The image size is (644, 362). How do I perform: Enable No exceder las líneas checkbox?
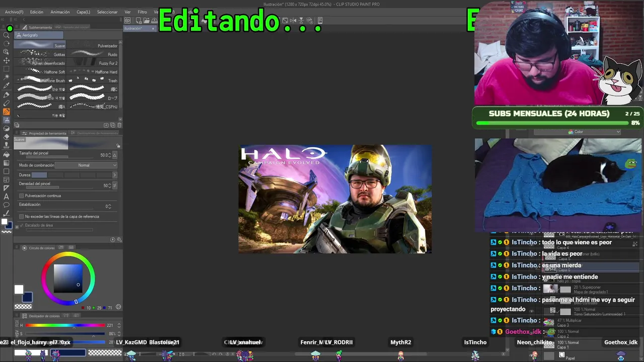coord(22,217)
